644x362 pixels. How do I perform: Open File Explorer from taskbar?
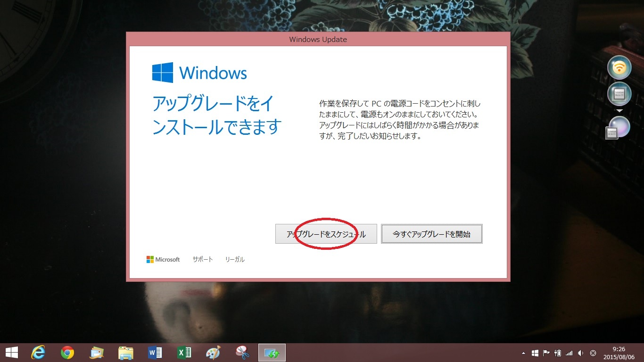[126, 352]
